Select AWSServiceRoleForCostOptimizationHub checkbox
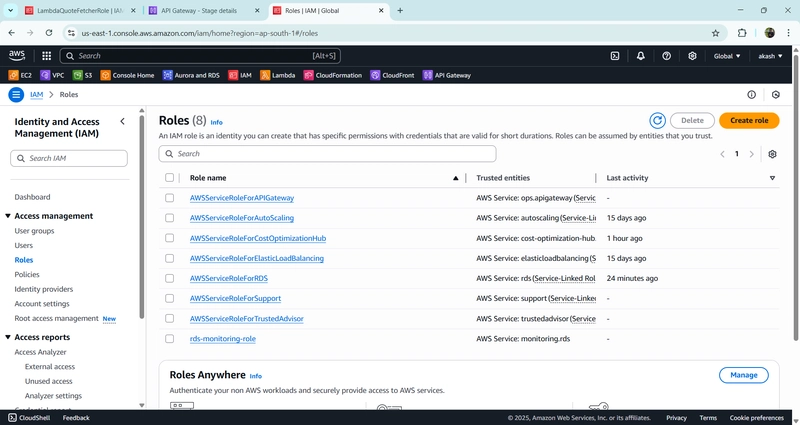The width and height of the screenshot is (800, 425). [x=169, y=238]
